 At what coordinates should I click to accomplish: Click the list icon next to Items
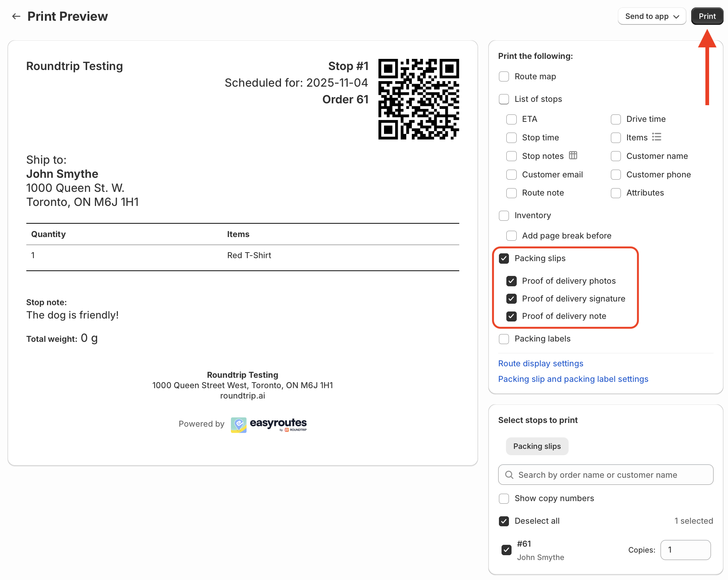pos(656,137)
